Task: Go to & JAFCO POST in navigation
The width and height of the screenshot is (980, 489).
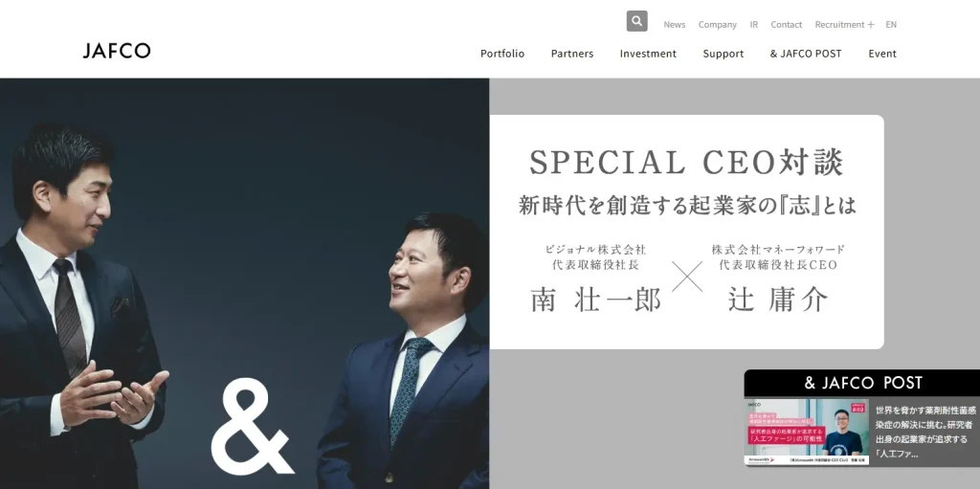Action: (x=806, y=54)
